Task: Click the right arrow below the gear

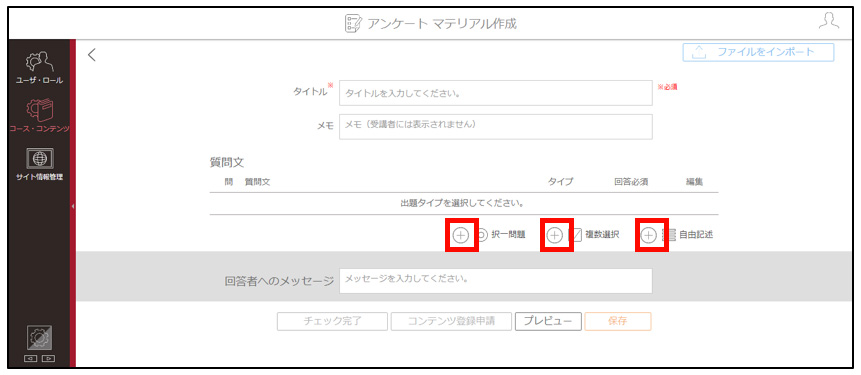Action: click(x=49, y=359)
